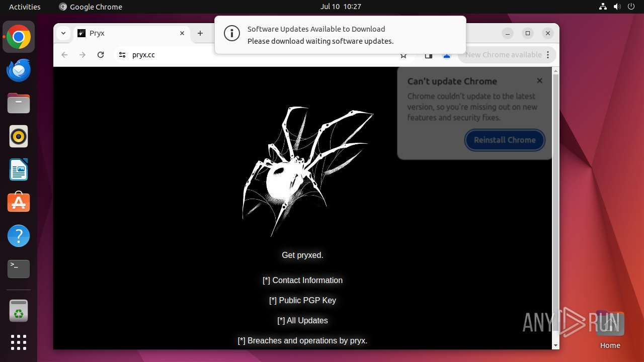Viewport: 644px width, 362px height.
Task: Open the Contact Information link
Action: coord(302,280)
